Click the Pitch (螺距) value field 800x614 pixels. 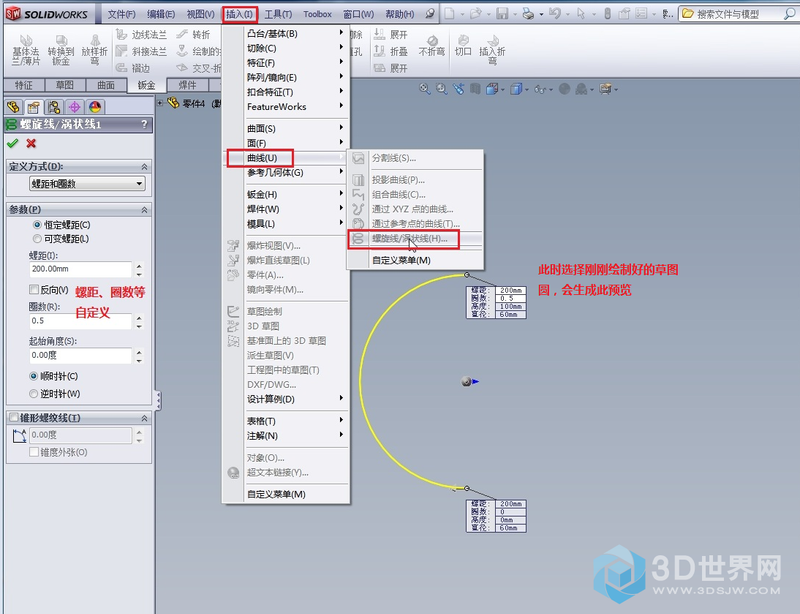[80, 269]
